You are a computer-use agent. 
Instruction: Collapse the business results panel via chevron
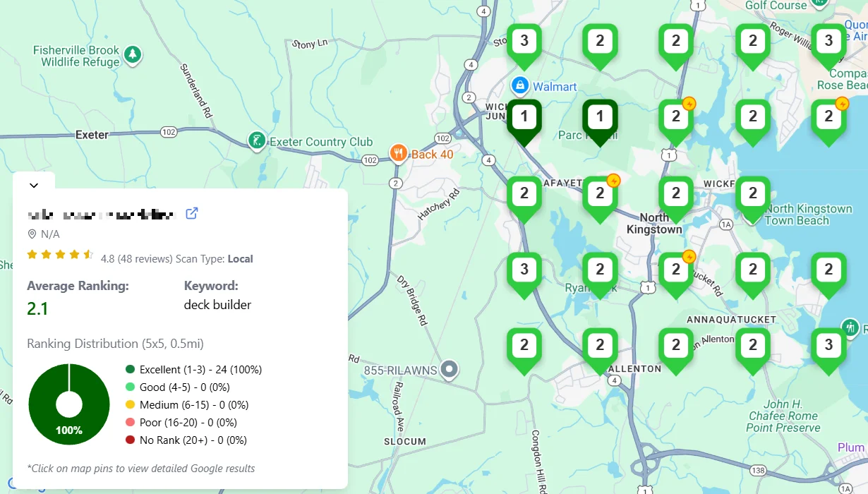click(x=34, y=185)
